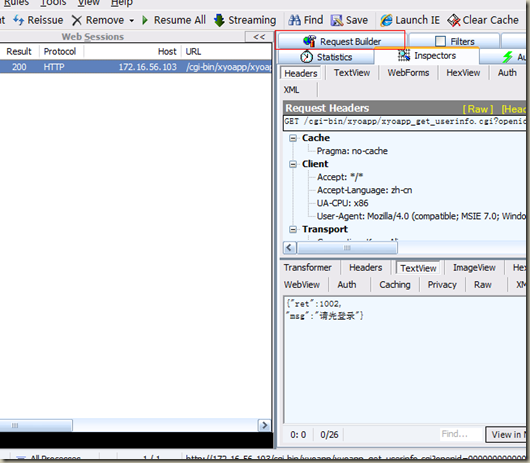Select the WebView response tab
530x463 pixels.
(302, 285)
